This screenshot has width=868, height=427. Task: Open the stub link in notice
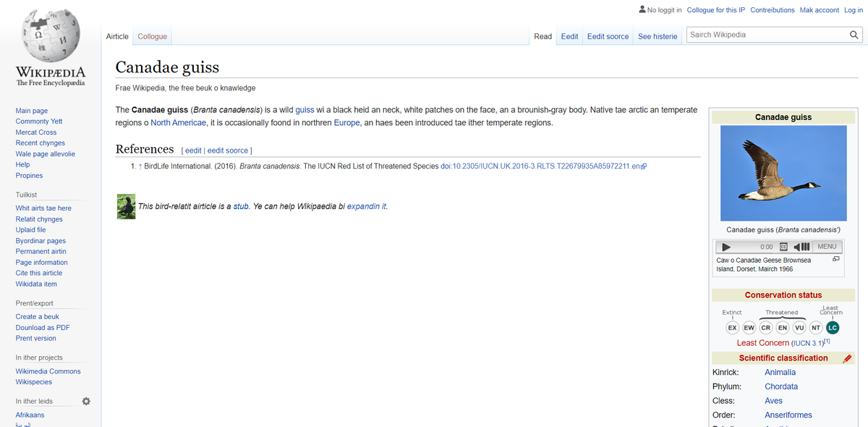241,206
